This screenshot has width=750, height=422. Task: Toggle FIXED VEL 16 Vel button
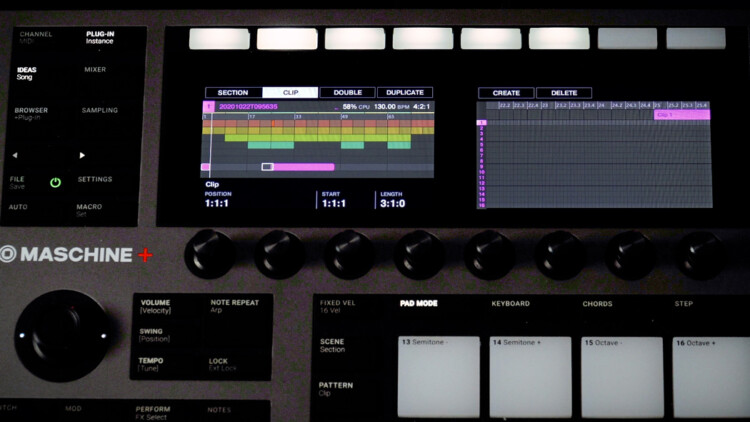point(337,306)
